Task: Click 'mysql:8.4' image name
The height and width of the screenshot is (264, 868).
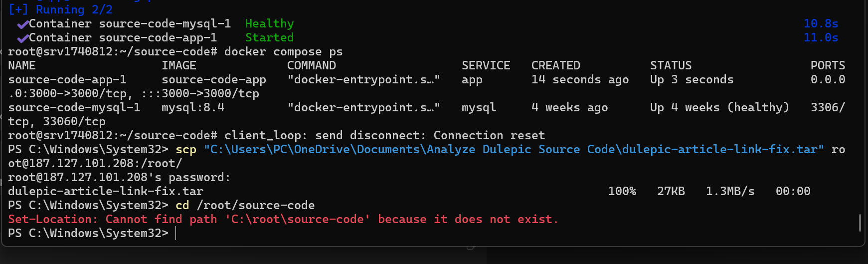Action: [193, 108]
